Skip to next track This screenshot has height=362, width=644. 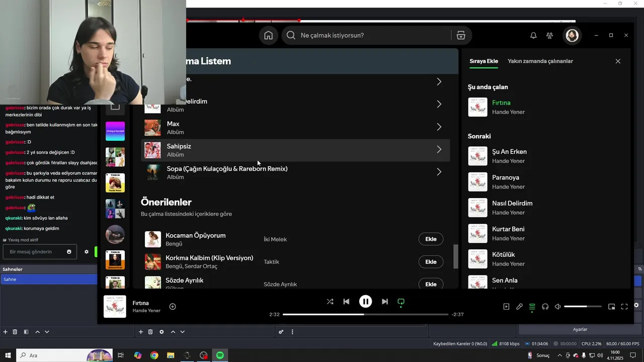384,302
